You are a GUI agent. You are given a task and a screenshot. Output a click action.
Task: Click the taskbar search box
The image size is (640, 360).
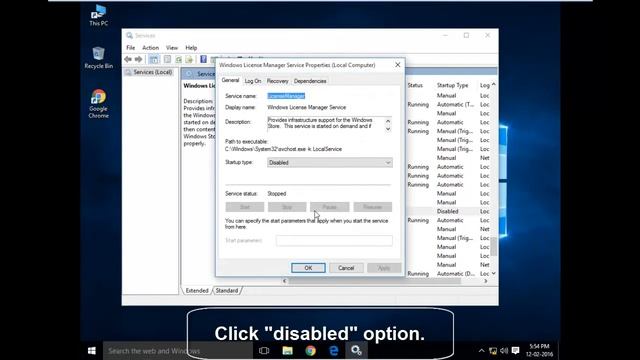point(178,351)
